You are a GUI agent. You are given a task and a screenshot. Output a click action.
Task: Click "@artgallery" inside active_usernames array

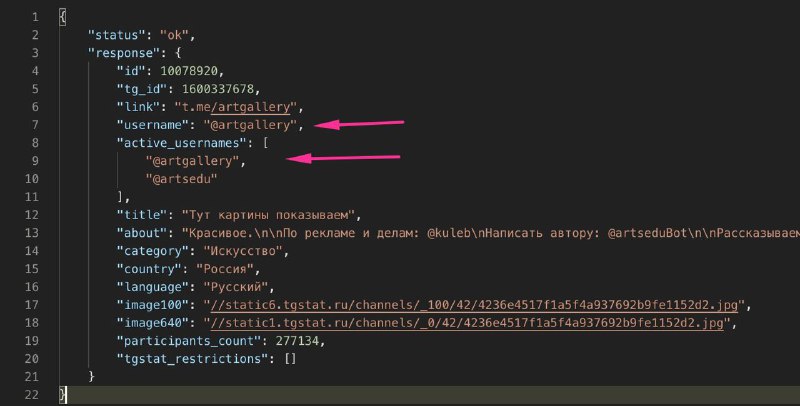click(192, 161)
